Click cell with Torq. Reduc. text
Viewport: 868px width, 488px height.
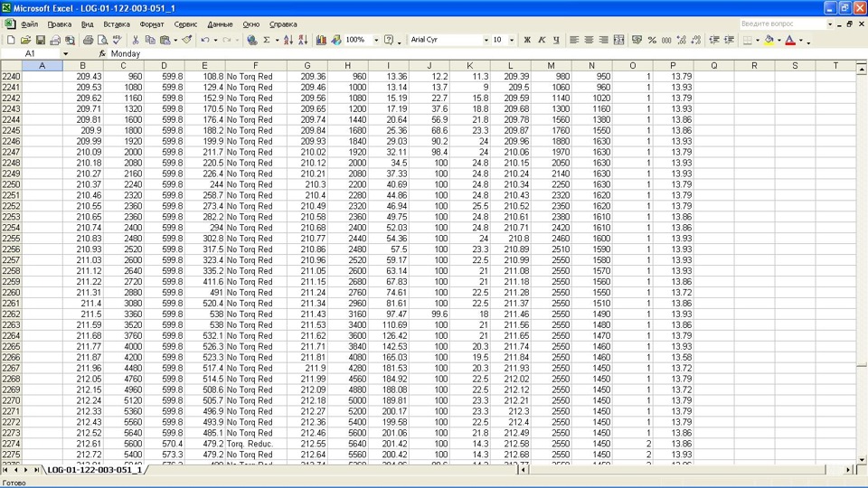(x=256, y=444)
